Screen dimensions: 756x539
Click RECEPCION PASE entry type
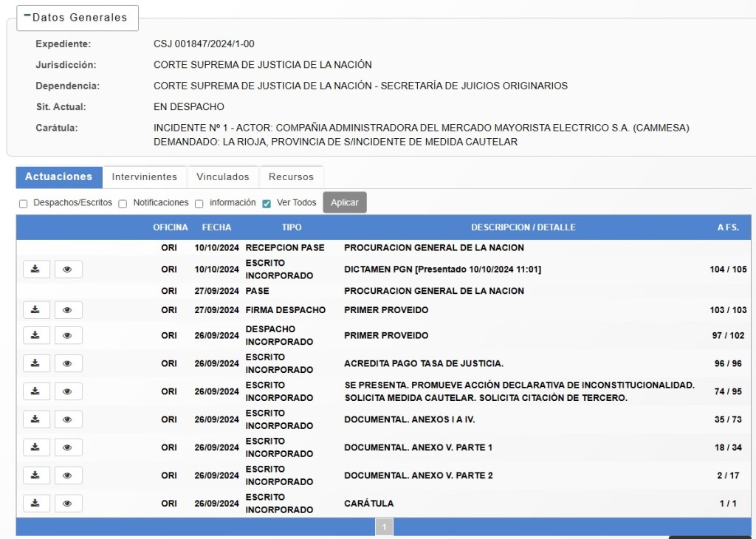285,248
